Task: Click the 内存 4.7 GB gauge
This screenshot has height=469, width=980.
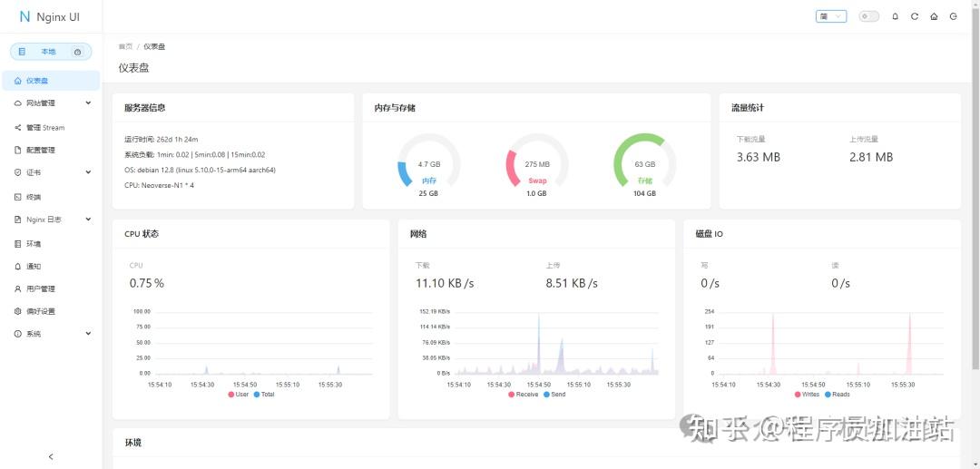Action: pyautogui.click(x=428, y=164)
